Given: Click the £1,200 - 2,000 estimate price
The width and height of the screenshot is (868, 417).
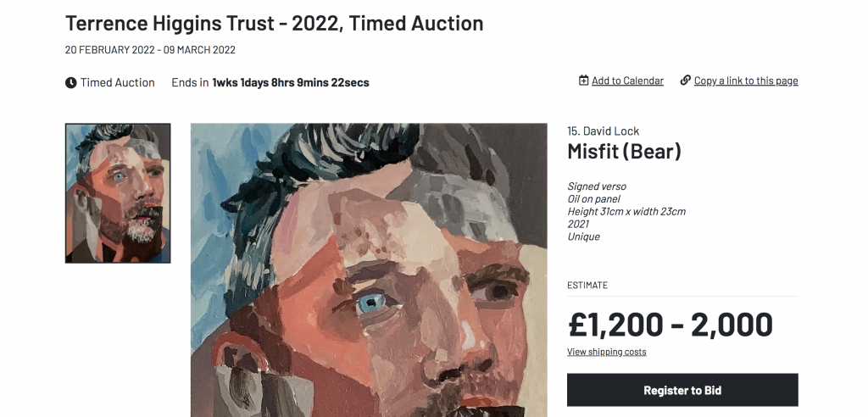Looking at the screenshot, I should (670, 325).
